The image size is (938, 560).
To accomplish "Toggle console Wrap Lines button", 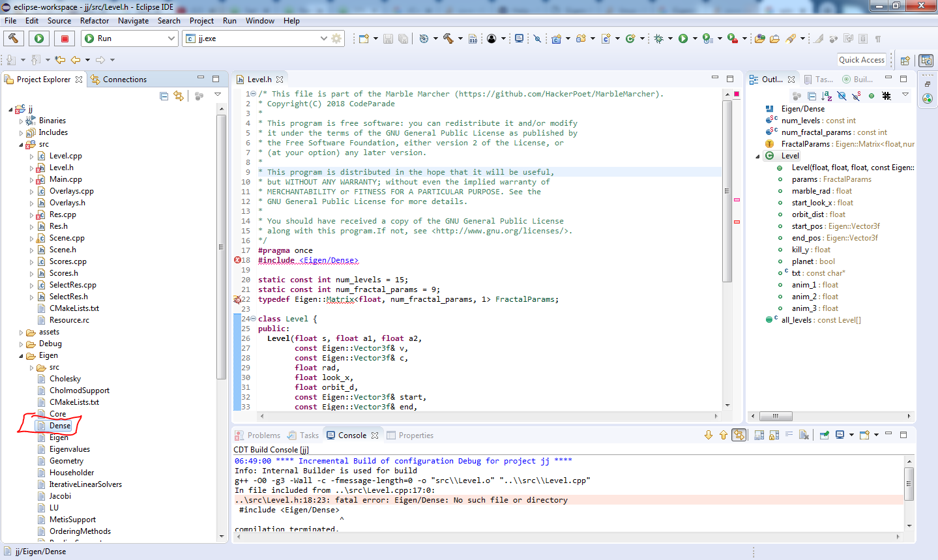I will 789,435.
